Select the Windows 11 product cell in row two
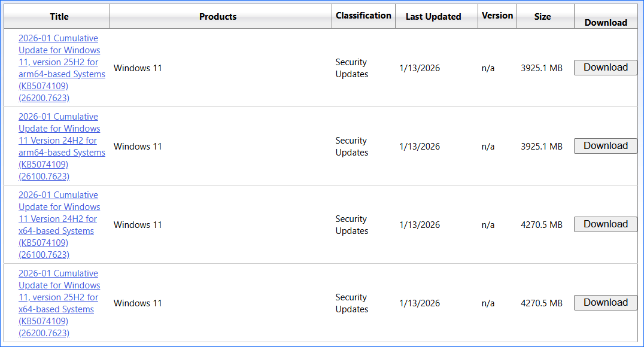 tap(138, 146)
